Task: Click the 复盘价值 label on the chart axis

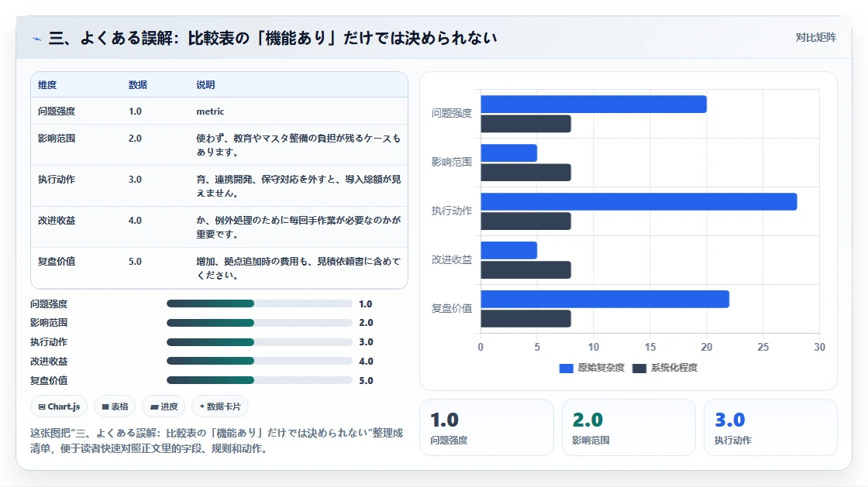Action: [452, 308]
